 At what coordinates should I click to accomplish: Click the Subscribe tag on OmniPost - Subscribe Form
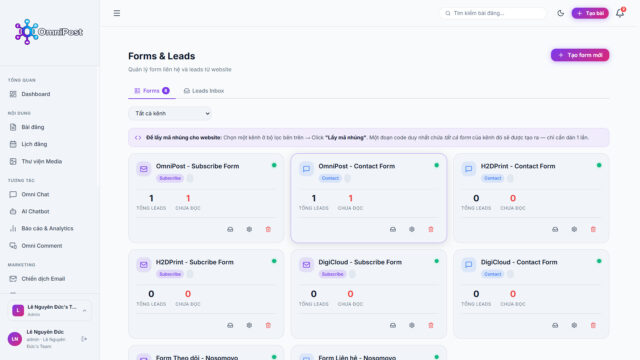click(x=170, y=178)
